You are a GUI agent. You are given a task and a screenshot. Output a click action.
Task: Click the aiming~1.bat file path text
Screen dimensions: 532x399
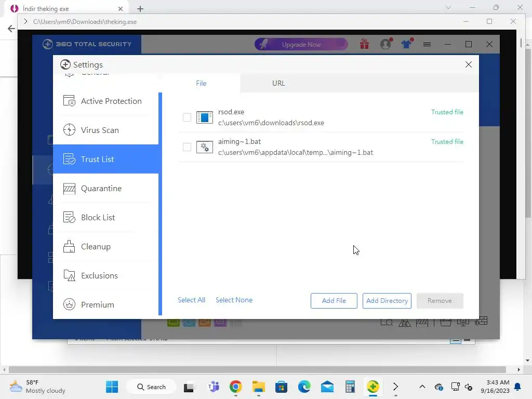(x=296, y=152)
